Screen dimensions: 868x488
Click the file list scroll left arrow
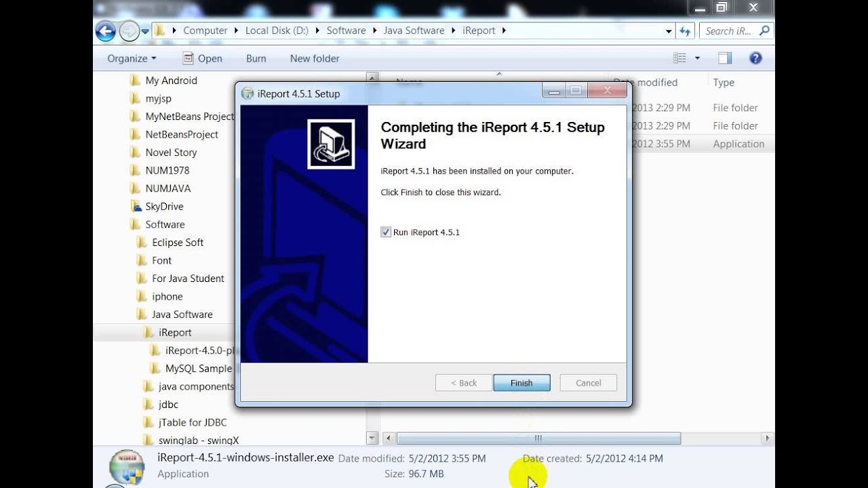389,438
